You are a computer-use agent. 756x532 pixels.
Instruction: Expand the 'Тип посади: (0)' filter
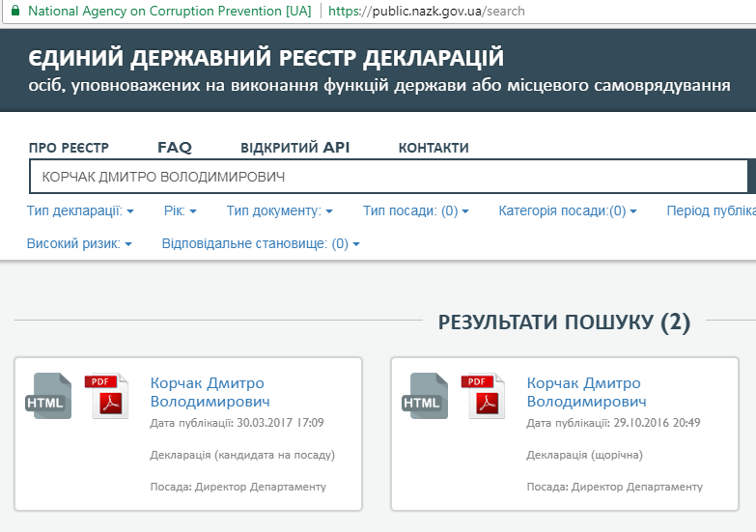pyautogui.click(x=415, y=210)
